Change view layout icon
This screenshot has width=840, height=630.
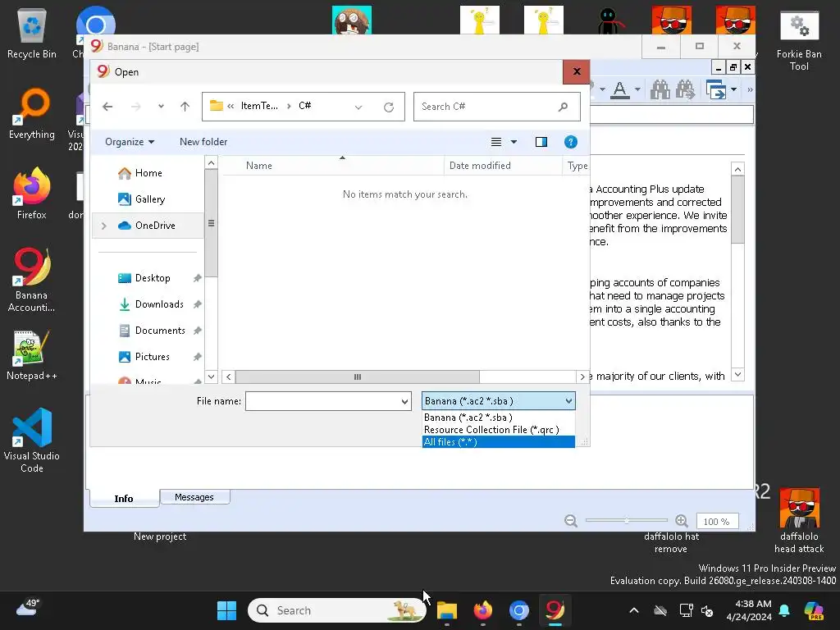496,142
